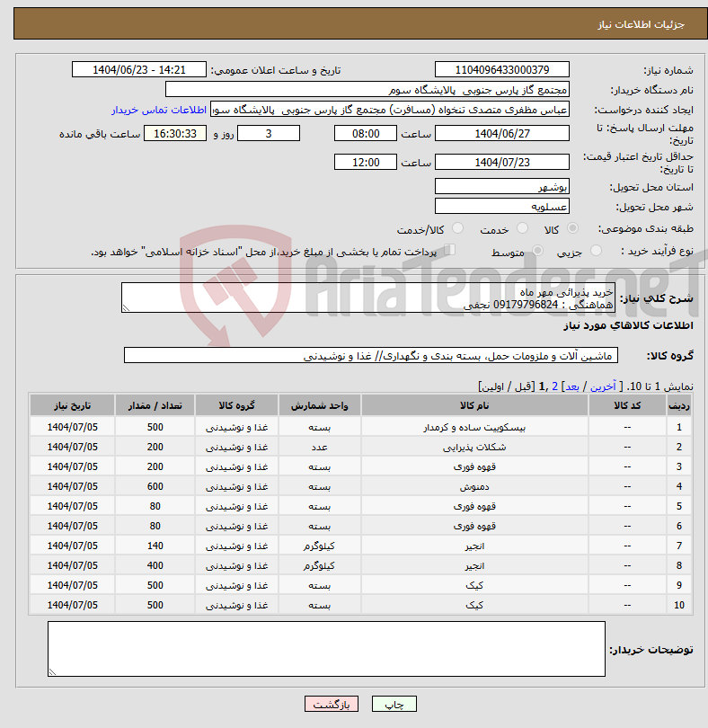
Task: Click the بازگشت back button
Action: tap(331, 704)
